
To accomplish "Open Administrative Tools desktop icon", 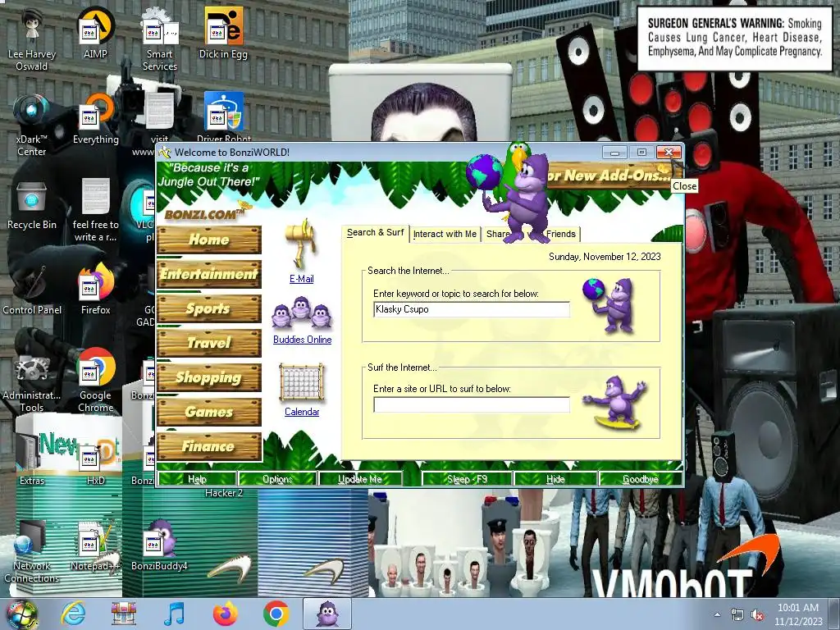I will pos(32,382).
